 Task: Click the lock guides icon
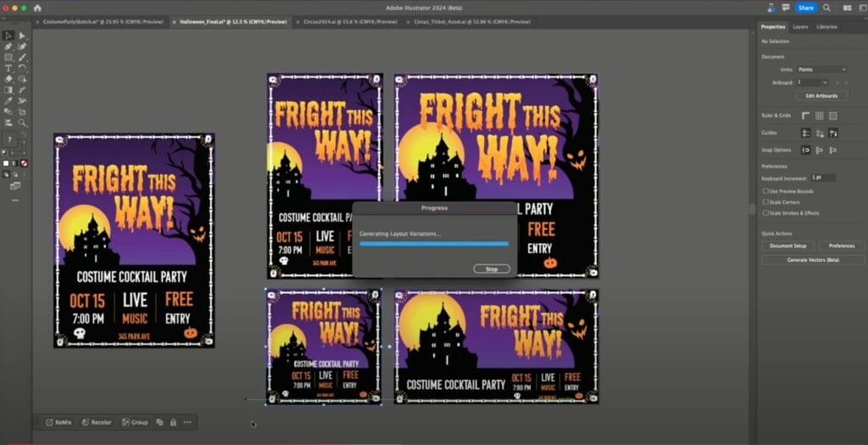click(x=820, y=133)
